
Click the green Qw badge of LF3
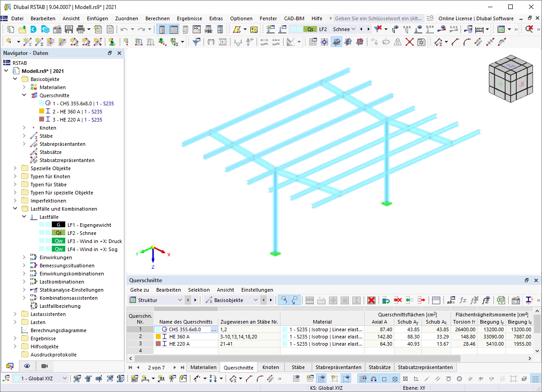coord(59,241)
